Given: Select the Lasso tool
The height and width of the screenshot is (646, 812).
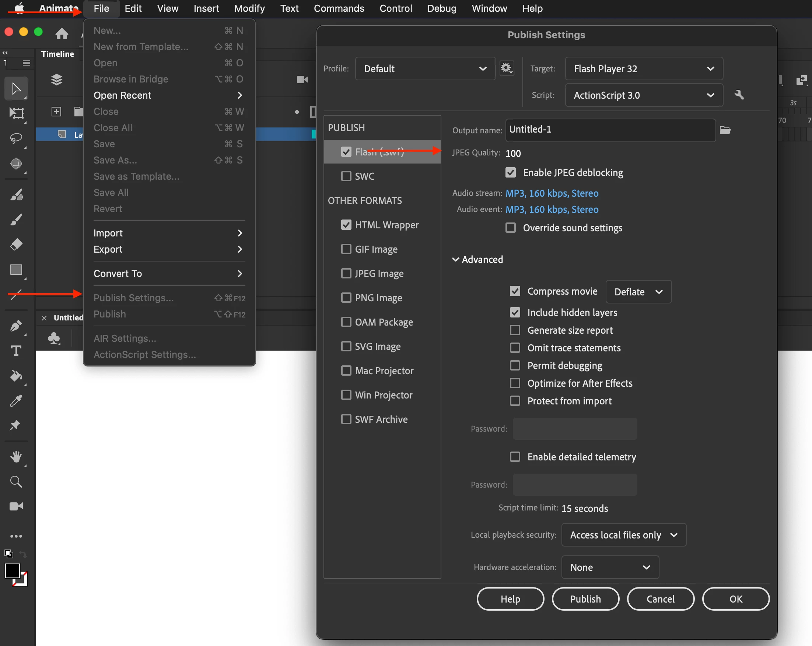Looking at the screenshot, I should click(x=16, y=138).
